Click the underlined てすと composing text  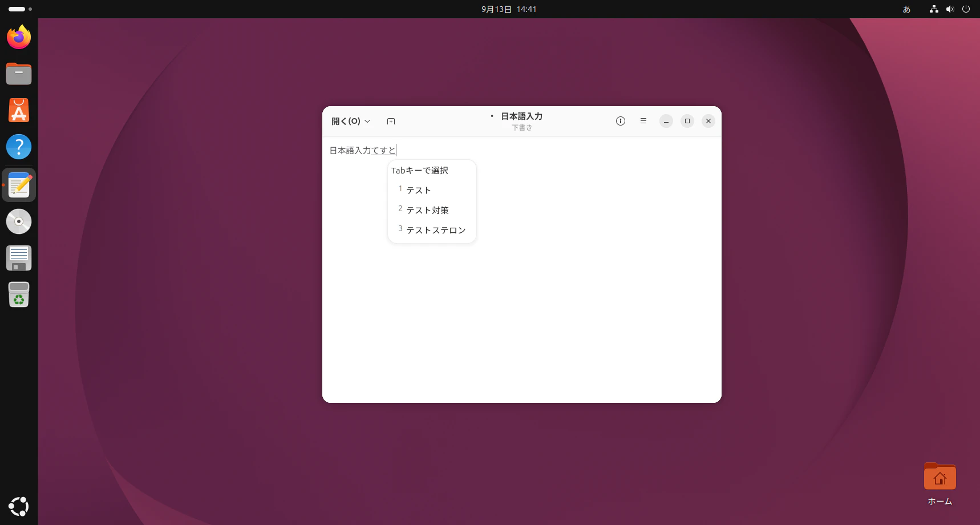[x=383, y=151]
